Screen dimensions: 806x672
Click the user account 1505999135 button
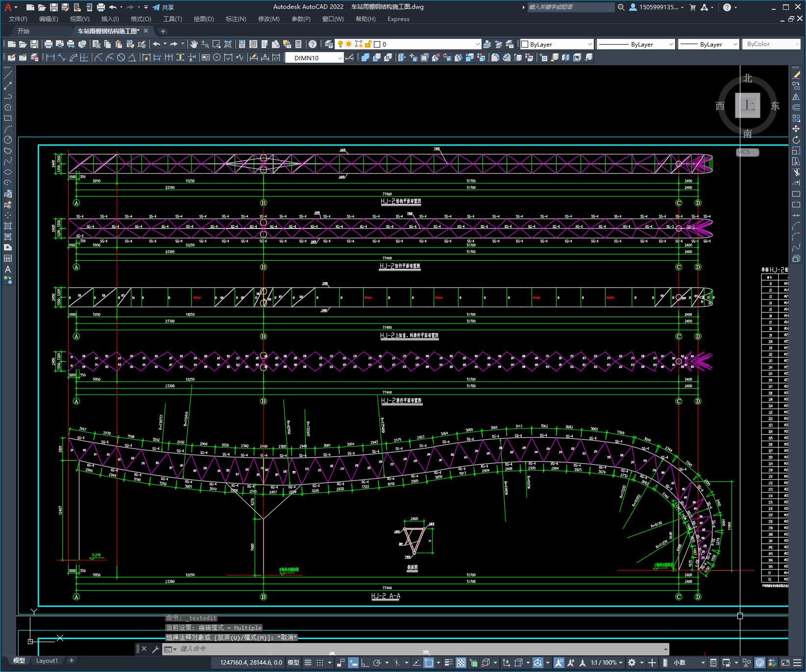(656, 7)
